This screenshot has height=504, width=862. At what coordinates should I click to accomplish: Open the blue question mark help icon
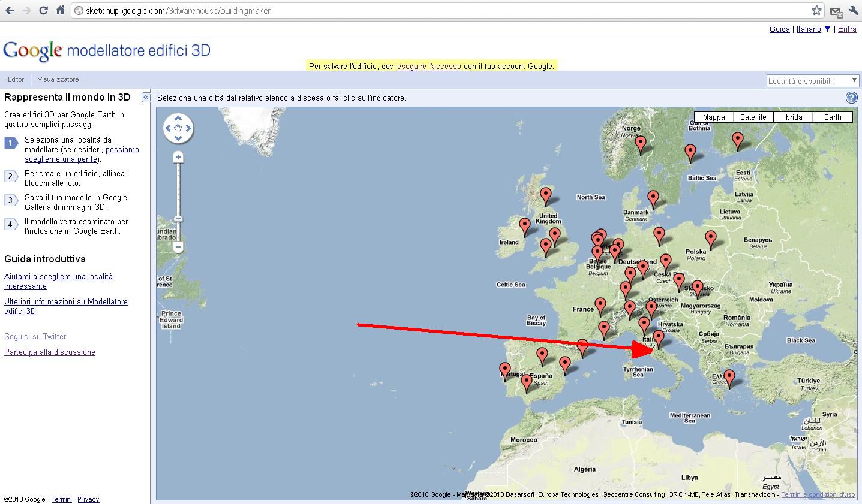pyautogui.click(x=851, y=98)
